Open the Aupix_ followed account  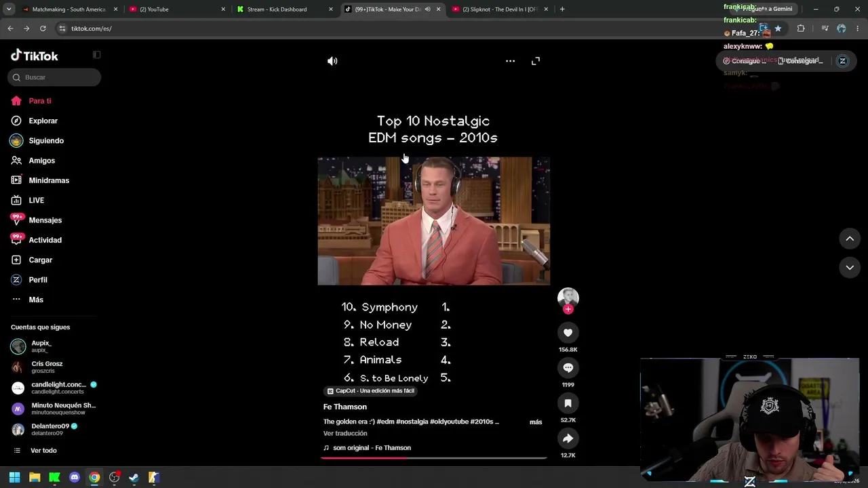pos(54,346)
